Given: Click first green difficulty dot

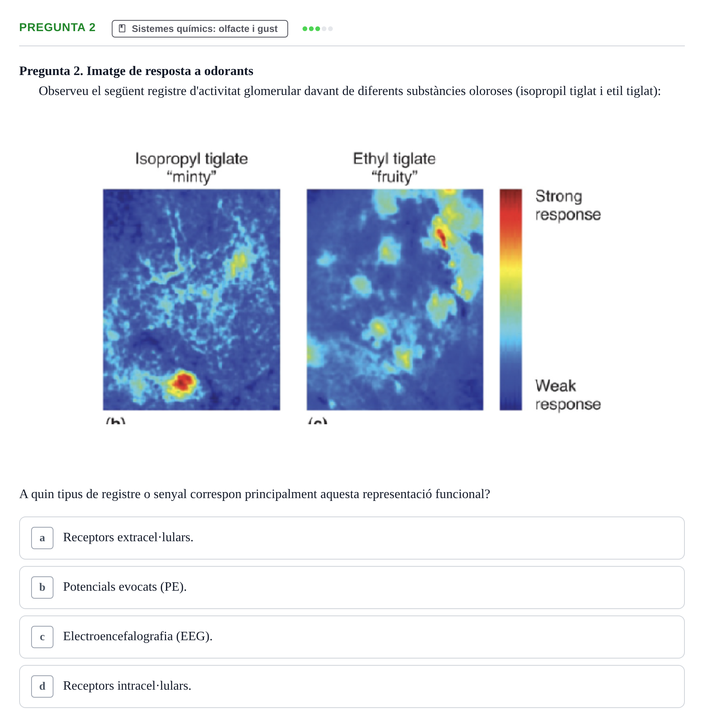Looking at the screenshot, I should point(305,29).
